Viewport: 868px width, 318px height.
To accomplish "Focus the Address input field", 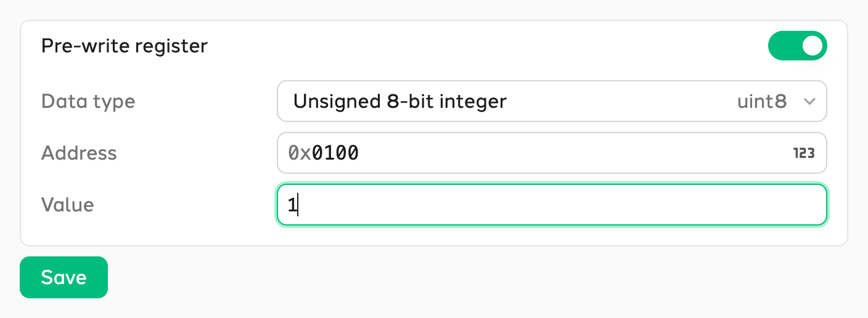I will 552,153.
